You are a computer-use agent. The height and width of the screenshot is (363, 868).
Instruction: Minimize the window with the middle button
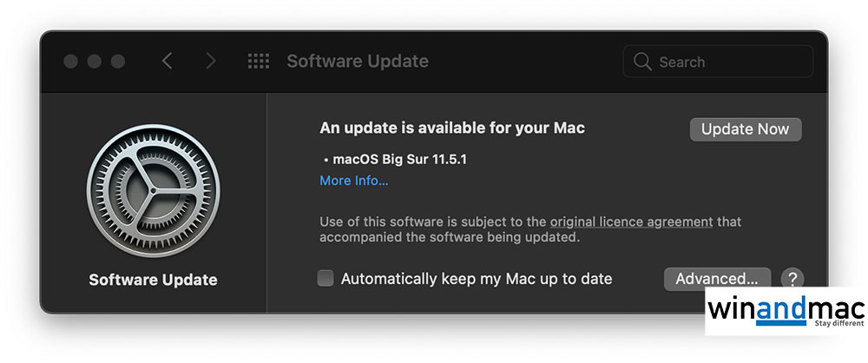click(95, 62)
